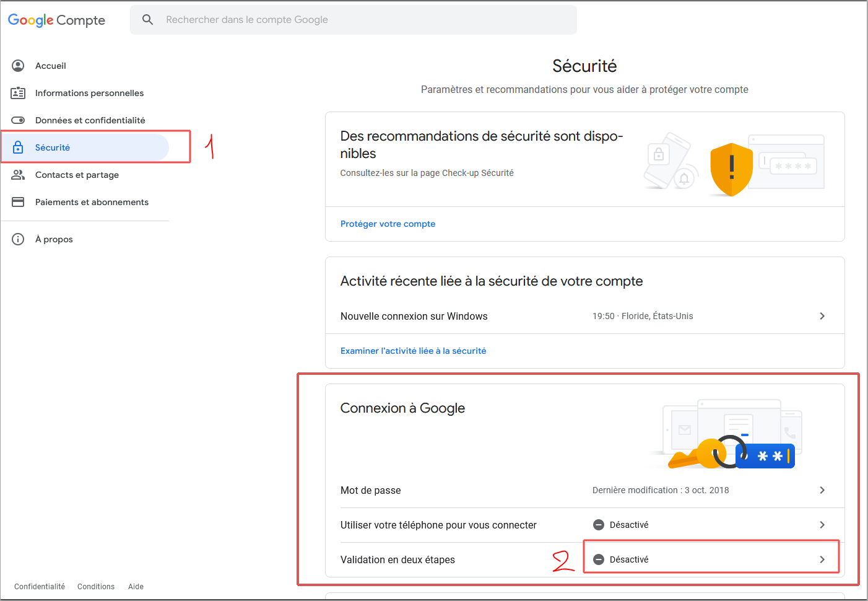Open chevron for Utiliser votre téléphone row
The height and width of the screenshot is (601, 868).
822,525
